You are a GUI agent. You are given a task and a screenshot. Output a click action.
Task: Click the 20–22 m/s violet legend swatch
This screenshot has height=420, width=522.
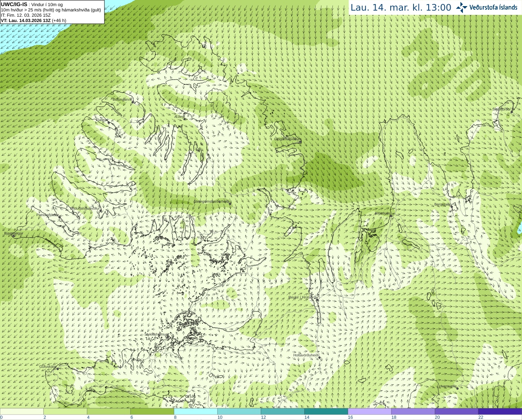pos(457,411)
